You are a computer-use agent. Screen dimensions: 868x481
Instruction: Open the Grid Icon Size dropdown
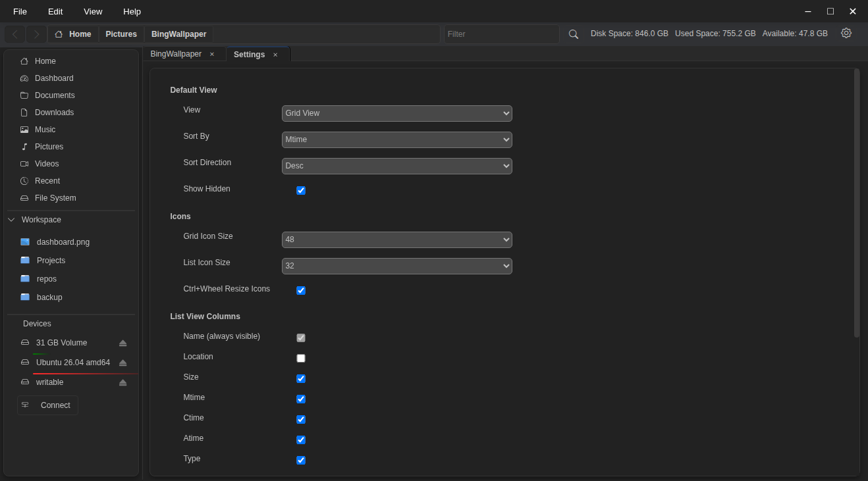point(397,240)
